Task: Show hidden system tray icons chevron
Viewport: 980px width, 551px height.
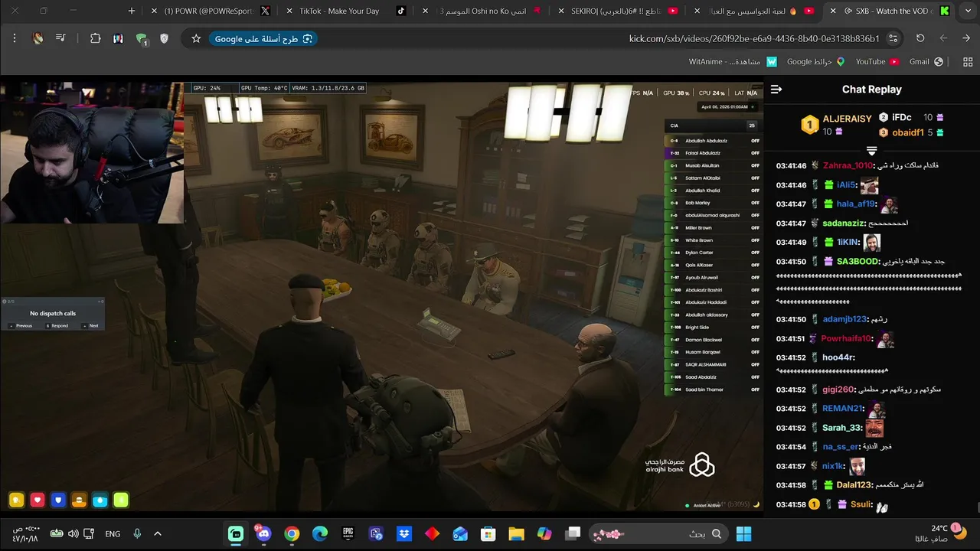Action: [158, 533]
